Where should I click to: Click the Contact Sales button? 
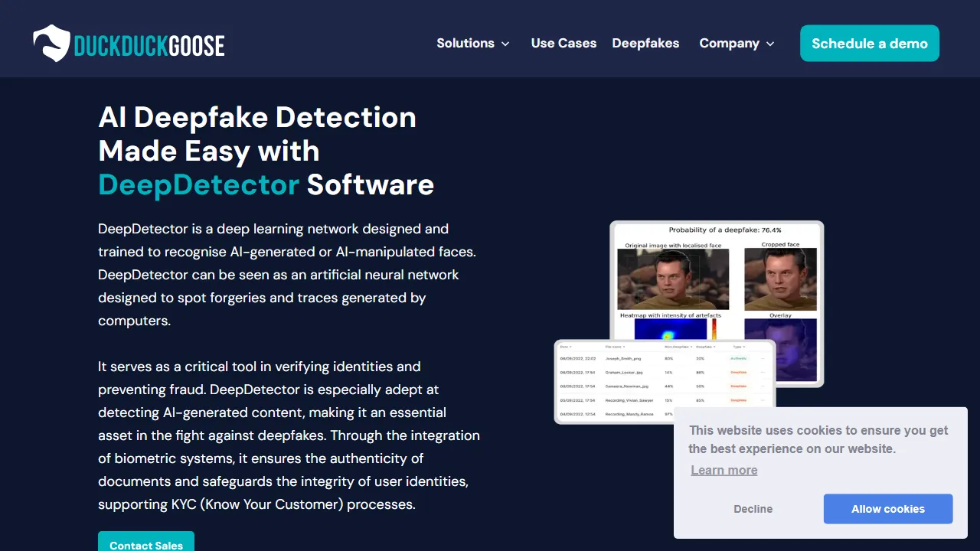(x=146, y=543)
